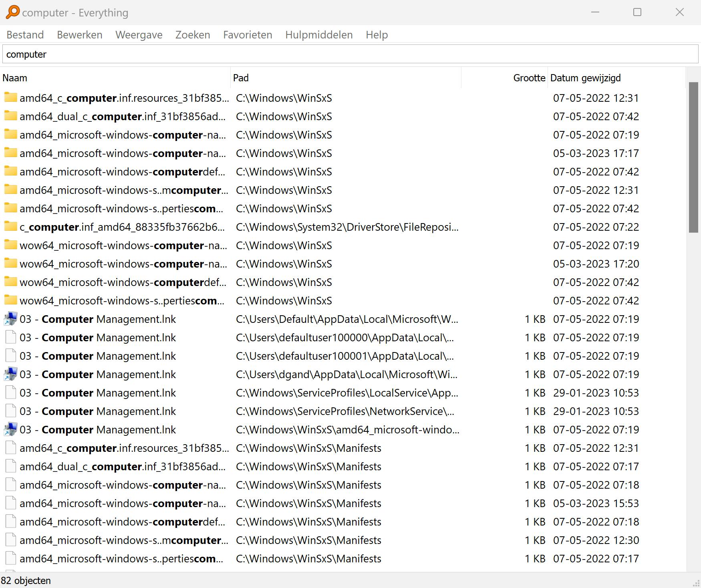Click folder icon of wow64 computer-na row dated 17:20
Viewport: 701px width, 588px height.
[x=10, y=264]
